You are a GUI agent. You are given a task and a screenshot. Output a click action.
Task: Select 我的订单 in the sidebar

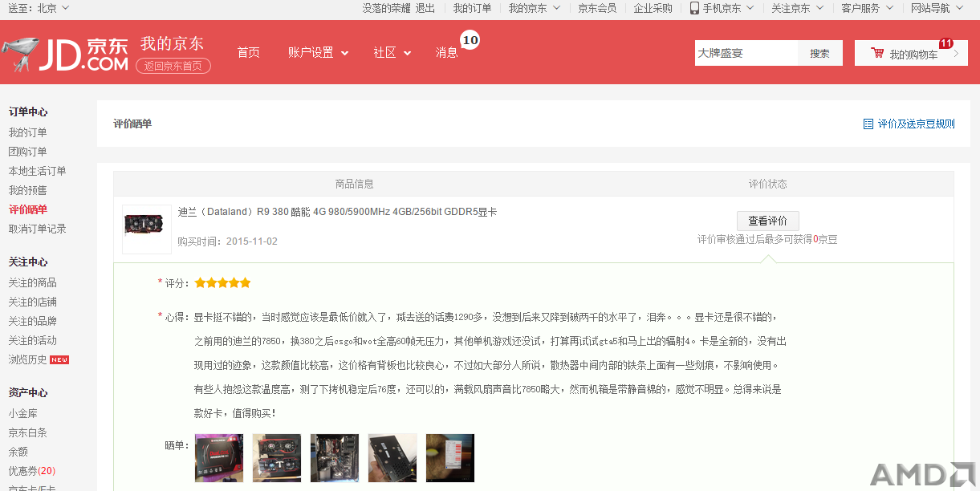click(x=28, y=132)
